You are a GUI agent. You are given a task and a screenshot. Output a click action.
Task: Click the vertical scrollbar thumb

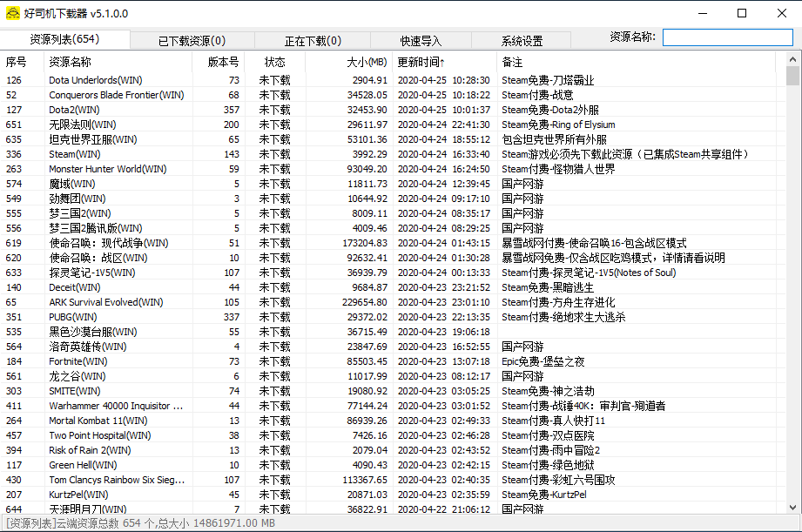(x=792, y=76)
